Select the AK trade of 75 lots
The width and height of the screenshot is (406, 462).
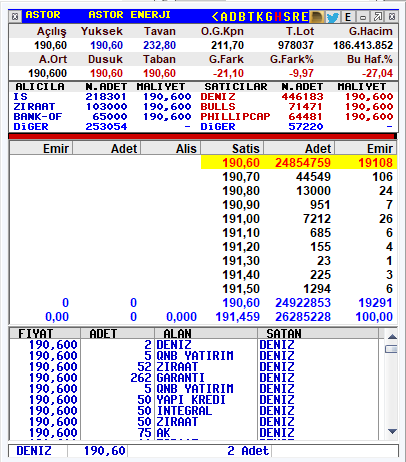(194, 433)
